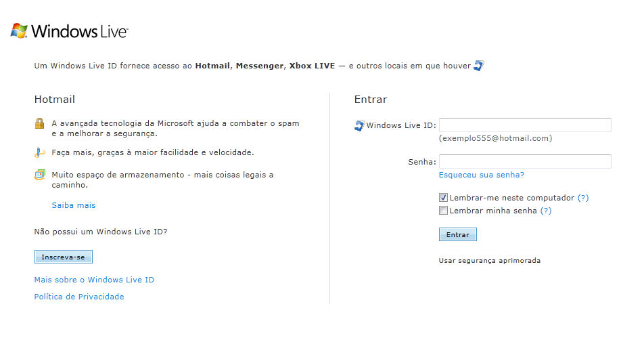
Task: Open 'Mais sobre o Windows Live ID' link
Action: [x=94, y=280]
